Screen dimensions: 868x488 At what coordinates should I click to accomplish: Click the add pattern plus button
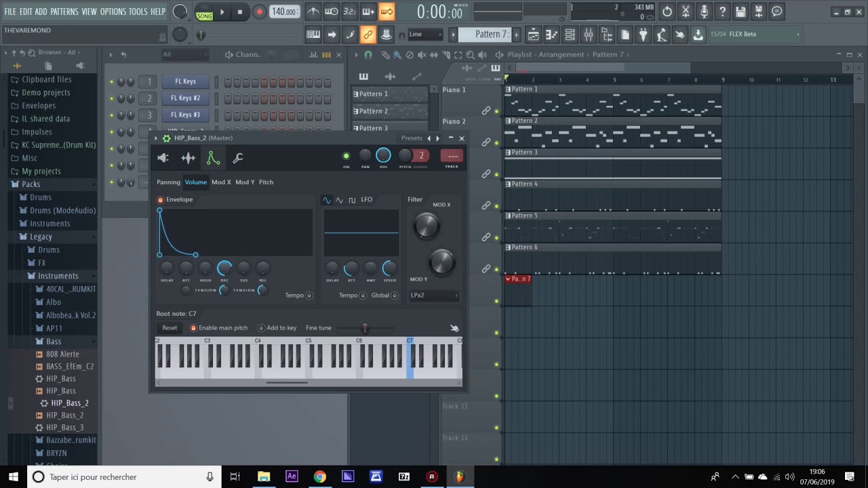[516, 35]
